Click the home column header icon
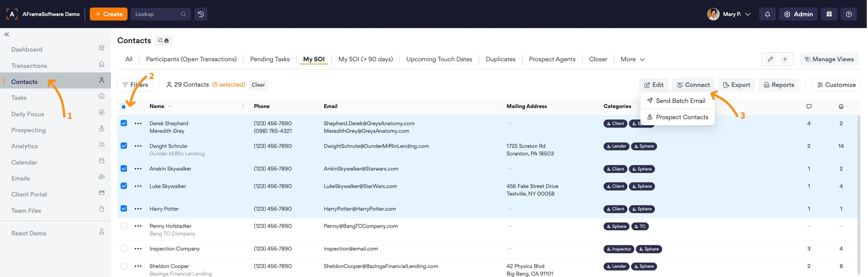The height and width of the screenshot is (277, 868). coord(841,106)
